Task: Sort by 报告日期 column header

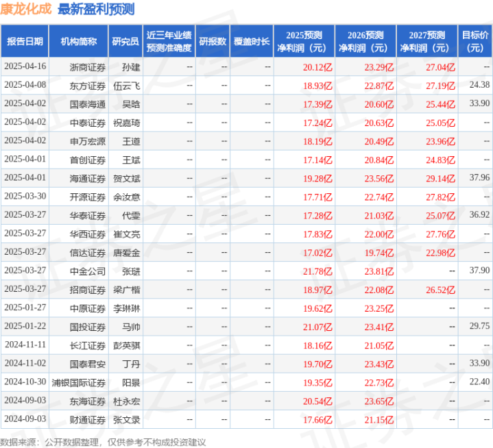Action: tap(25, 41)
